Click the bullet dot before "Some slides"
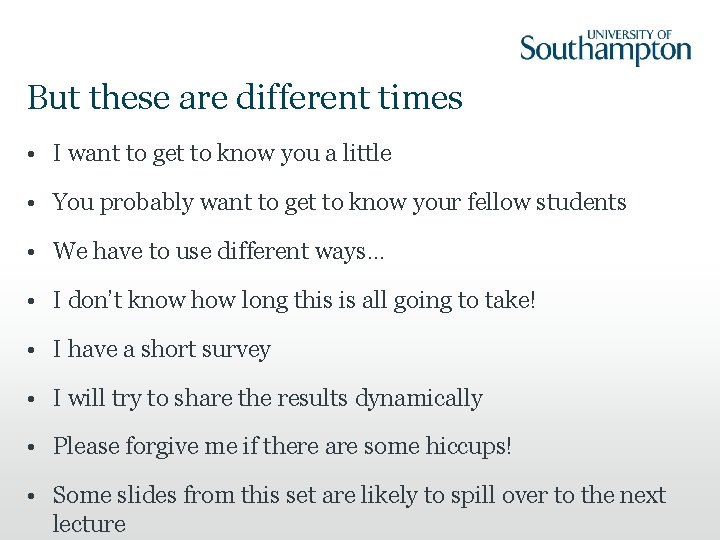 point(33,496)
